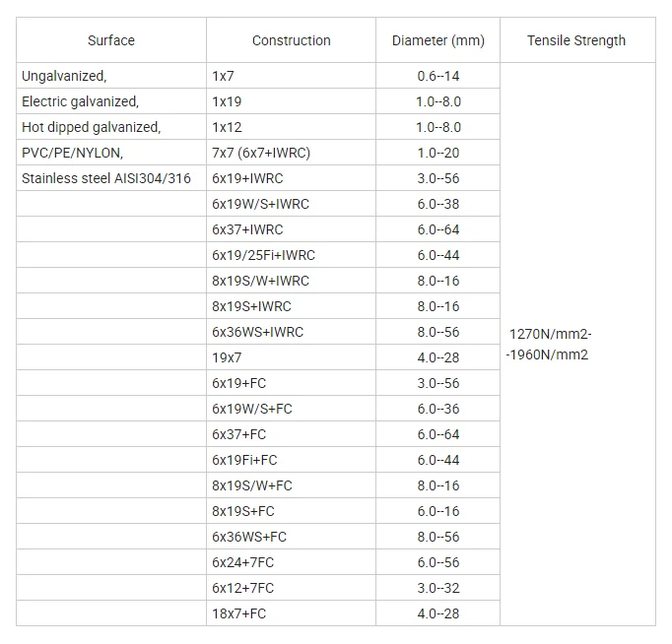Click the Tensile Strength column header

coord(576,41)
